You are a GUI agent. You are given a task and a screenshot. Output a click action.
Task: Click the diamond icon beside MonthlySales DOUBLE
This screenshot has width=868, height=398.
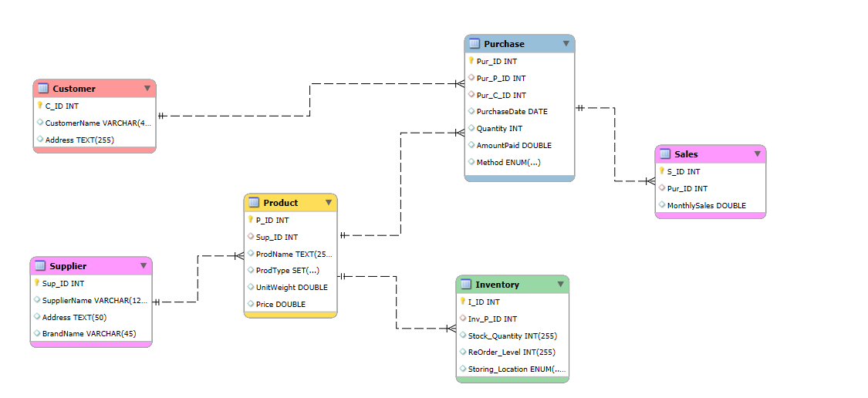[661, 205]
